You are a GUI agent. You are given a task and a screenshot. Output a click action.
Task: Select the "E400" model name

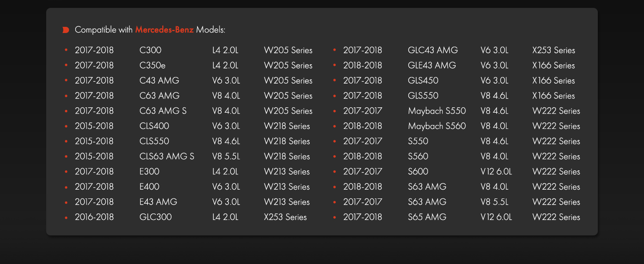coord(150,187)
